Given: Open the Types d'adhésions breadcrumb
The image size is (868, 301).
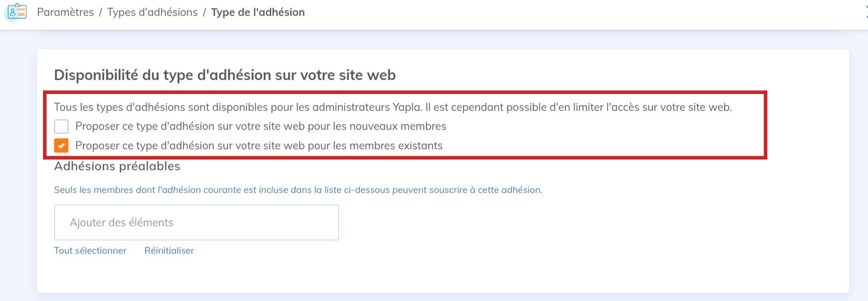Looking at the screenshot, I should click(x=152, y=12).
